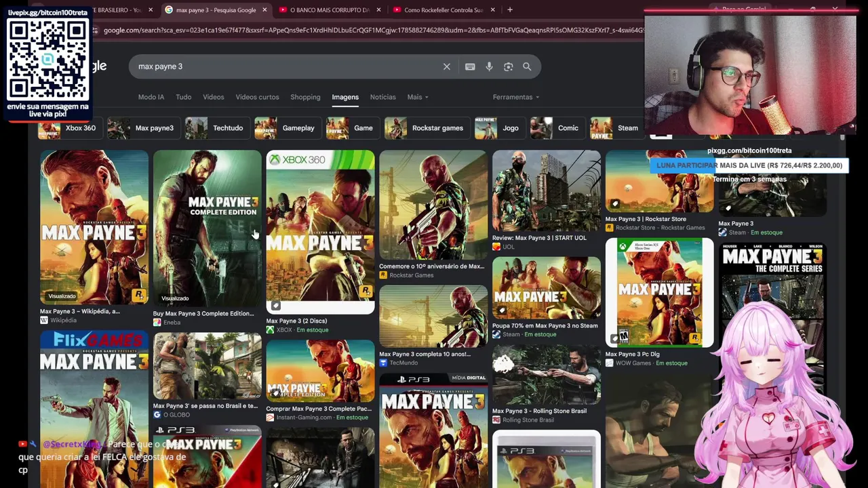Click the Instant-Gaming.com source favicon
868x488 pixels.
click(x=270, y=418)
